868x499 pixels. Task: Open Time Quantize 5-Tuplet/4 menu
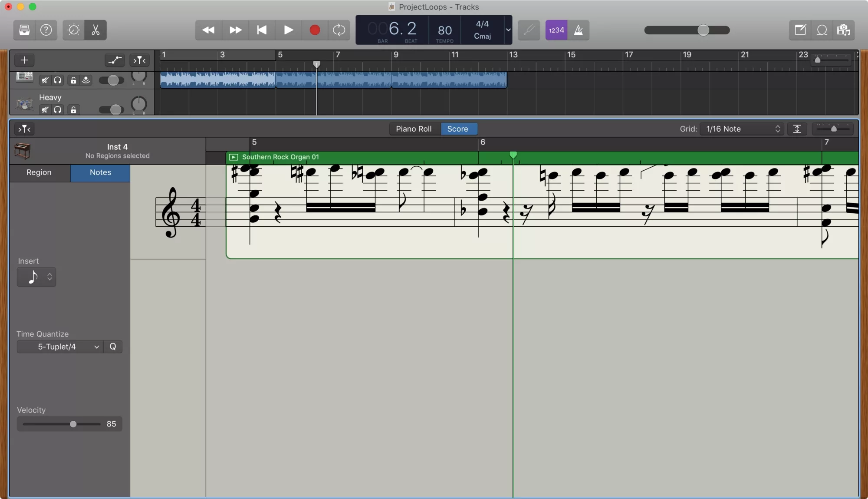(x=61, y=347)
